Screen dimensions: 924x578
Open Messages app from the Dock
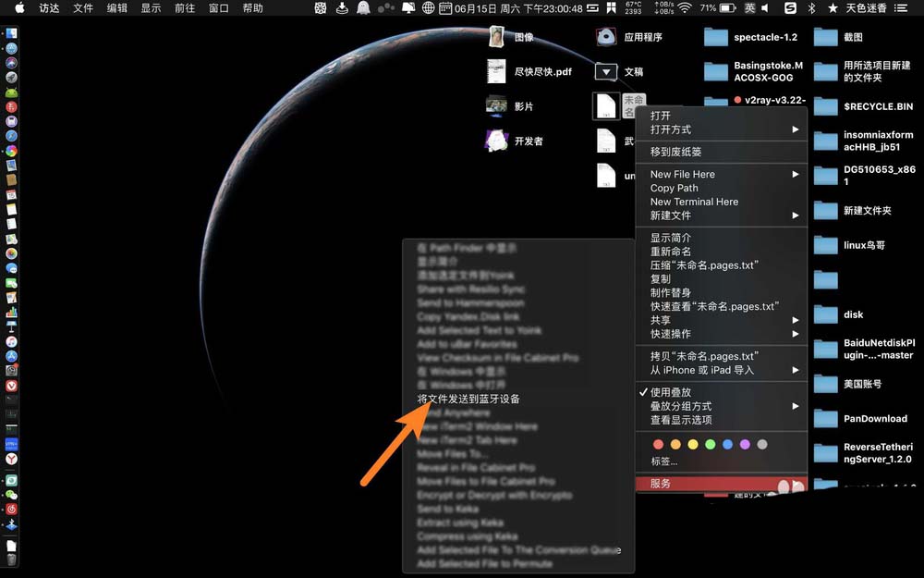tap(11, 268)
